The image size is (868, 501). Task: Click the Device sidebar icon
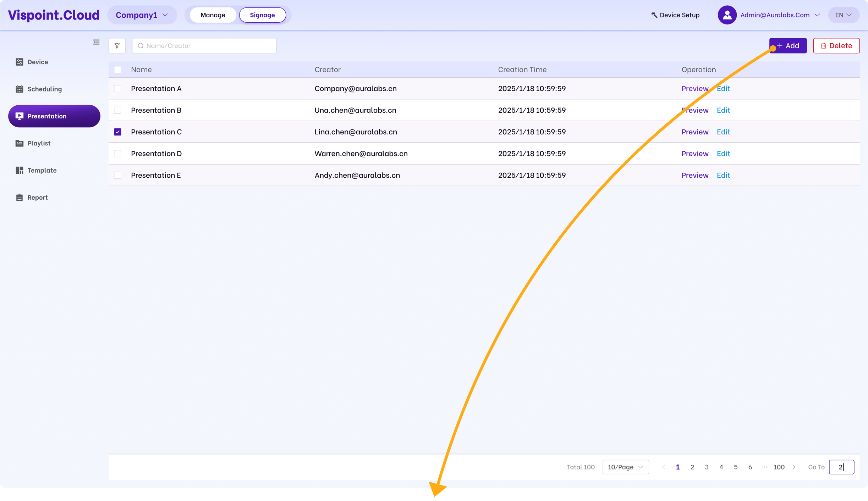click(x=20, y=62)
